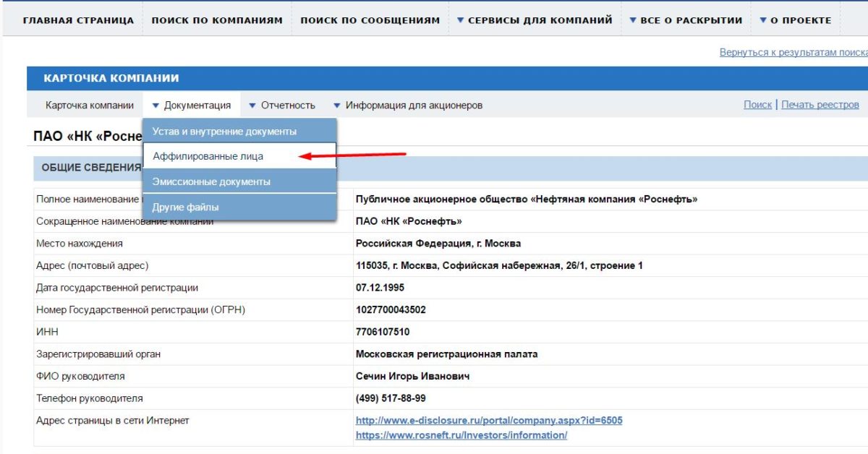868x454 pixels.
Task: Collapse the Документация dropdown
Action: point(192,106)
